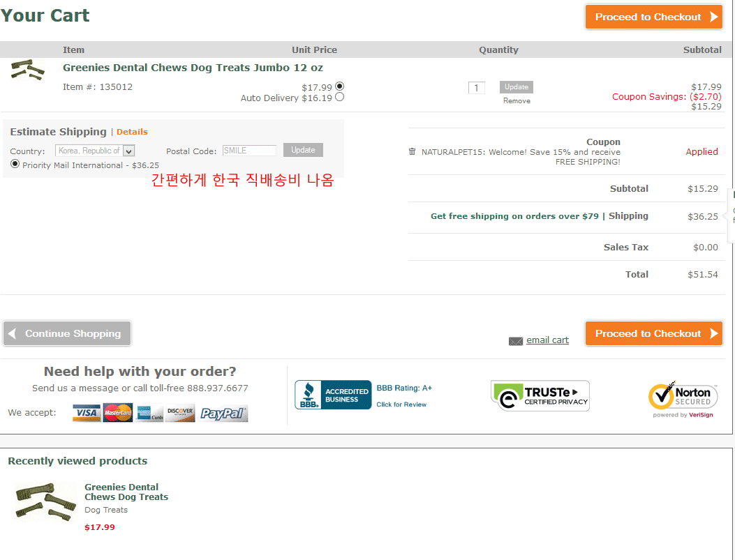
Task: Select Priority Mail International shipping radio
Action: [15, 164]
